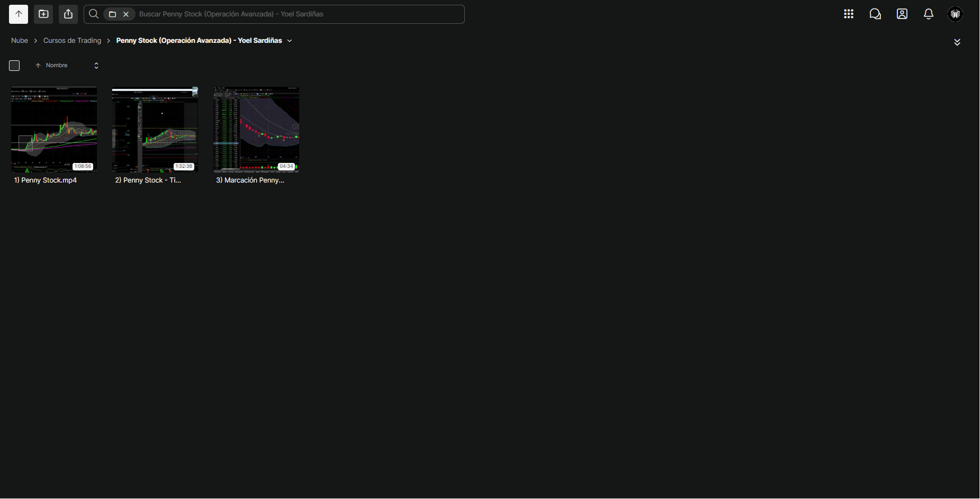Open the 1) Penny Stock.mp4 thumbnail
This screenshot has width=980, height=499.
pyautogui.click(x=54, y=130)
